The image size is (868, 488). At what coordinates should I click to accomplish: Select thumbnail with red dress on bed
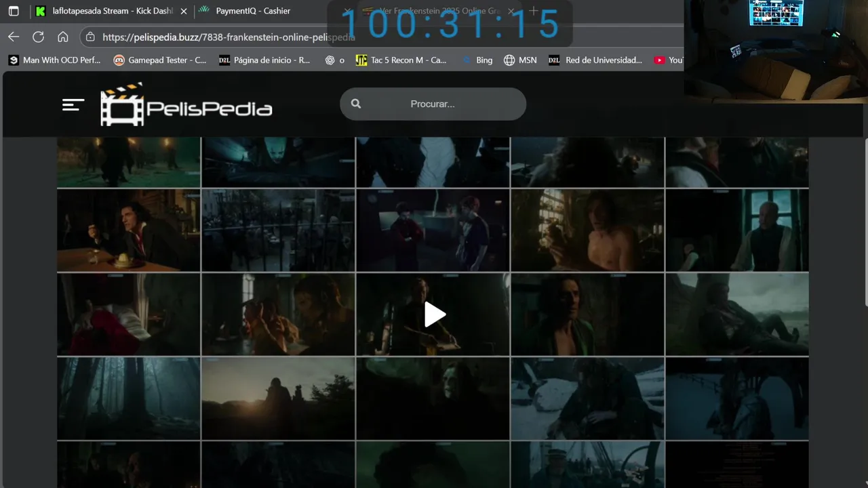(x=129, y=314)
